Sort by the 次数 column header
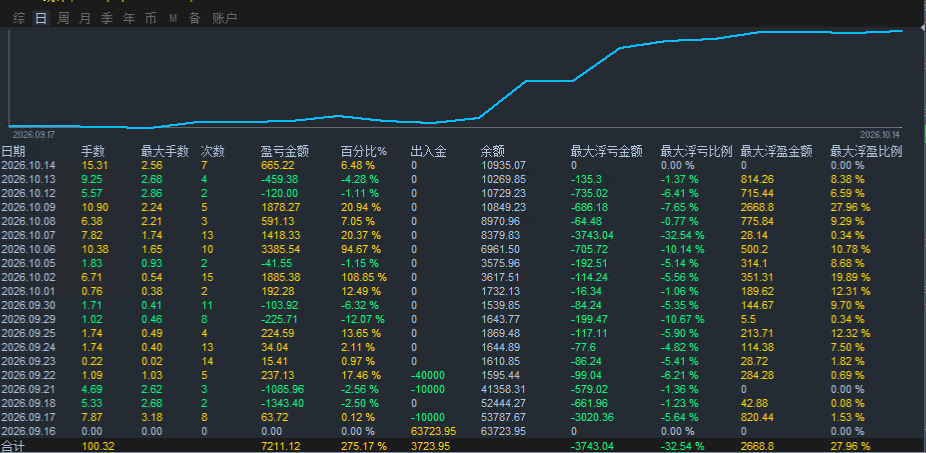Image resolution: width=926 pixels, height=453 pixels. pyautogui.click(x=213, y=152)
